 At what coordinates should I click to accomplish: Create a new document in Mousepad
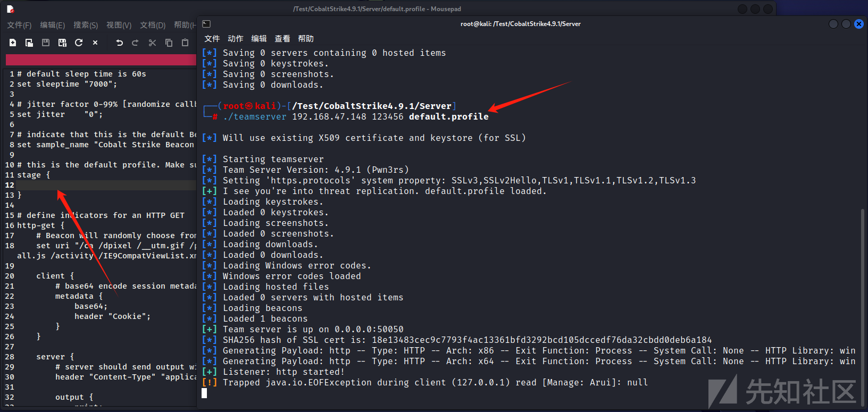click(x=13, y=43)
